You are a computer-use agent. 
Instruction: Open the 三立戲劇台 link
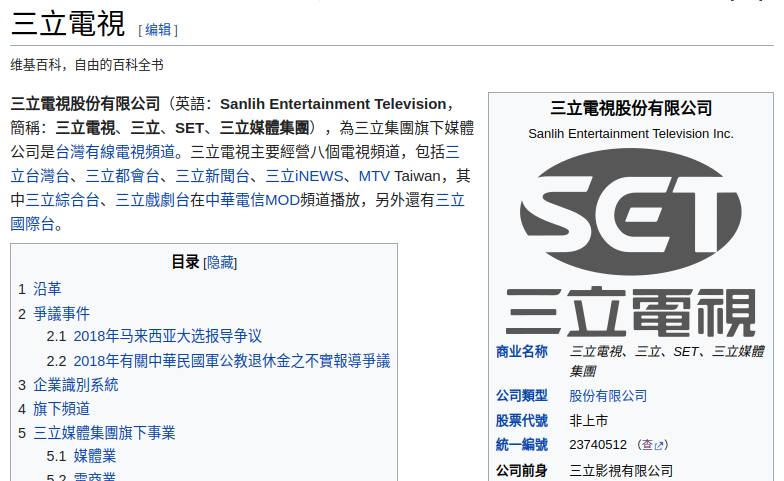click(x=152, y=200)
